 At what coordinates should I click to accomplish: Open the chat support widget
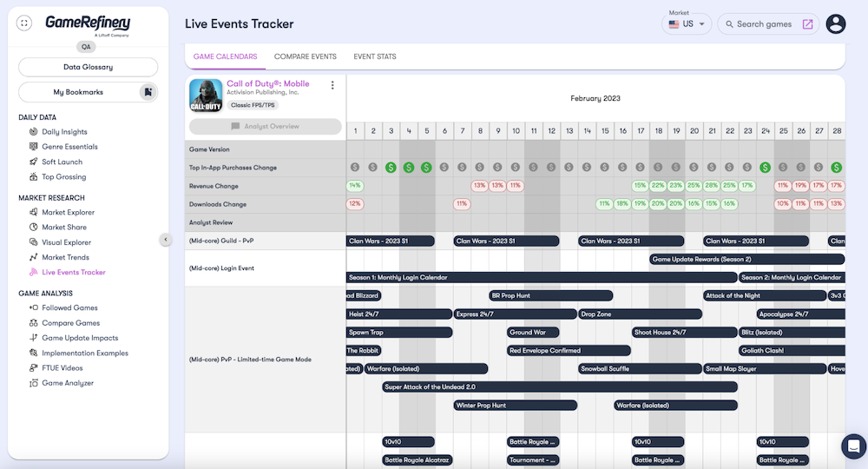click(853, 446)
